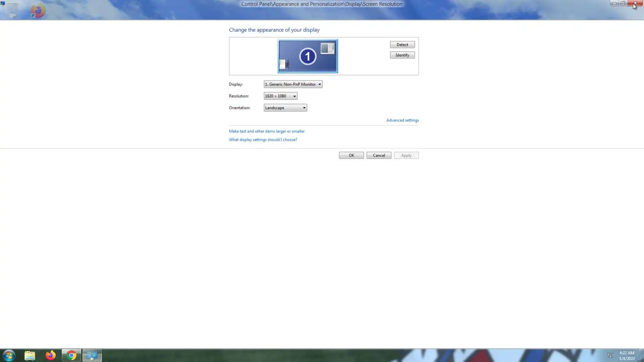Expand the Resolution 1920 × 1080 dropdown

280,96
